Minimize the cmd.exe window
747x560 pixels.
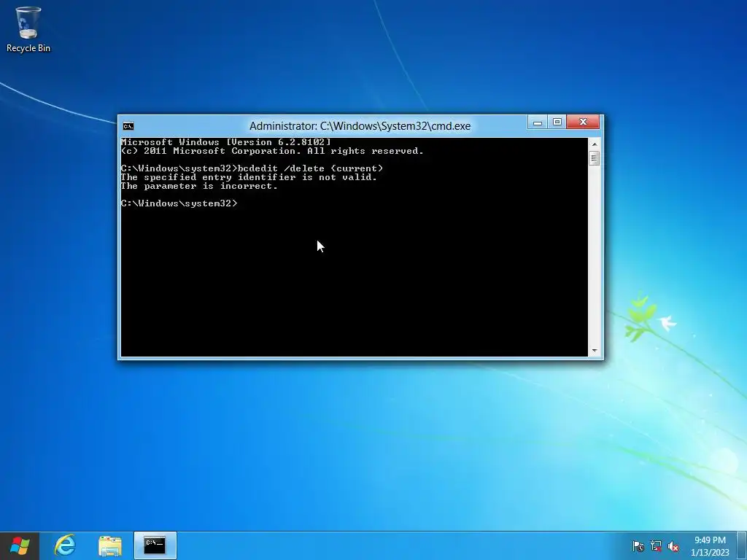point(538,122)
